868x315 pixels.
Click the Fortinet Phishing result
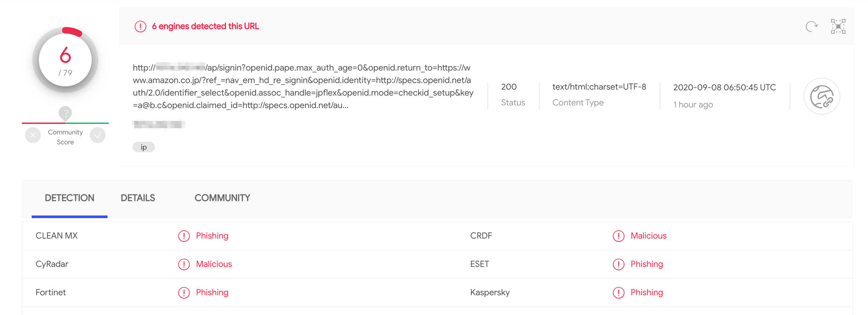212,293
